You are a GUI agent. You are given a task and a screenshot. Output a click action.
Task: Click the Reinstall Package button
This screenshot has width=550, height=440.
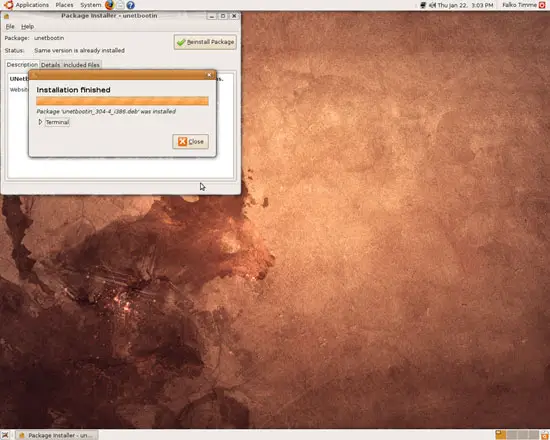[x=205, y=42]
